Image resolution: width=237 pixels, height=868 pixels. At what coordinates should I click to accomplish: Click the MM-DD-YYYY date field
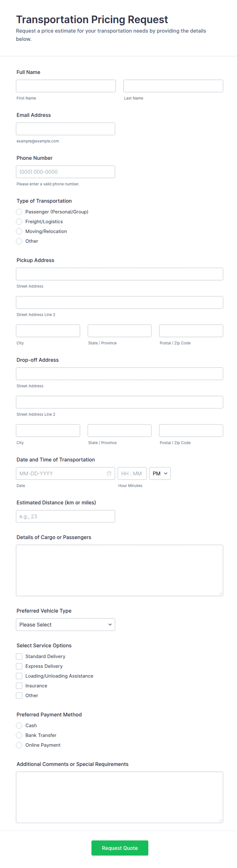point(65,473)
